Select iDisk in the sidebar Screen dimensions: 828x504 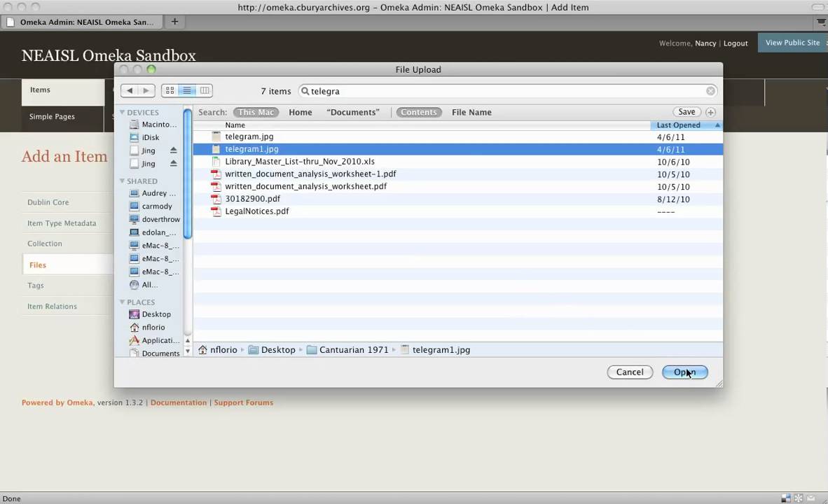coord(145,137)
